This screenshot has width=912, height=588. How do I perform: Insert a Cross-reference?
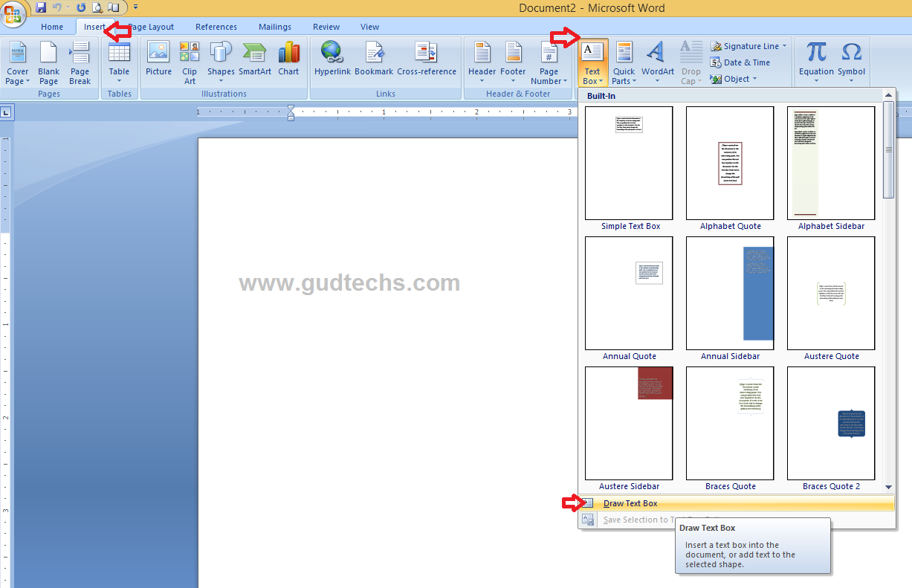pos(427,59)
